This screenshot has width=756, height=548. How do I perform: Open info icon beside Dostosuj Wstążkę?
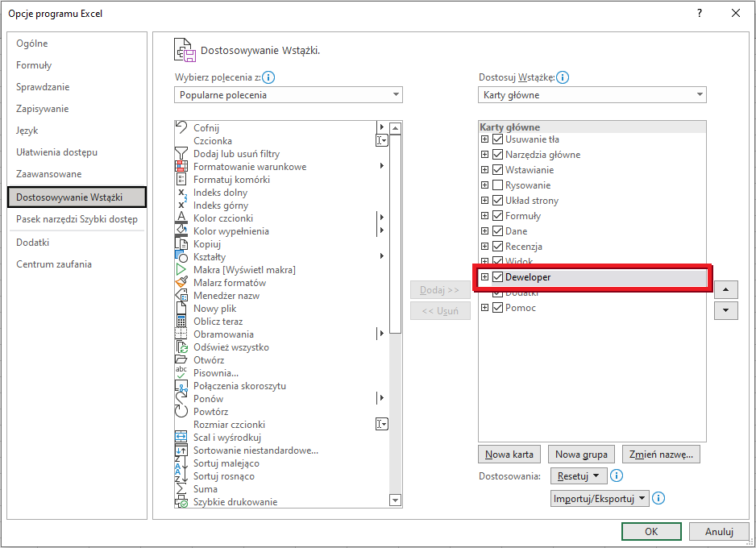(563, 77)
